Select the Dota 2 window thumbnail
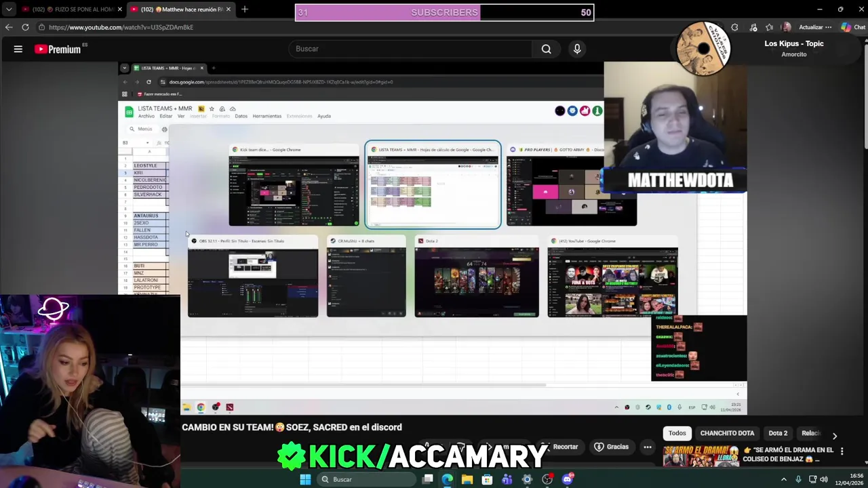 pos(477,277)
